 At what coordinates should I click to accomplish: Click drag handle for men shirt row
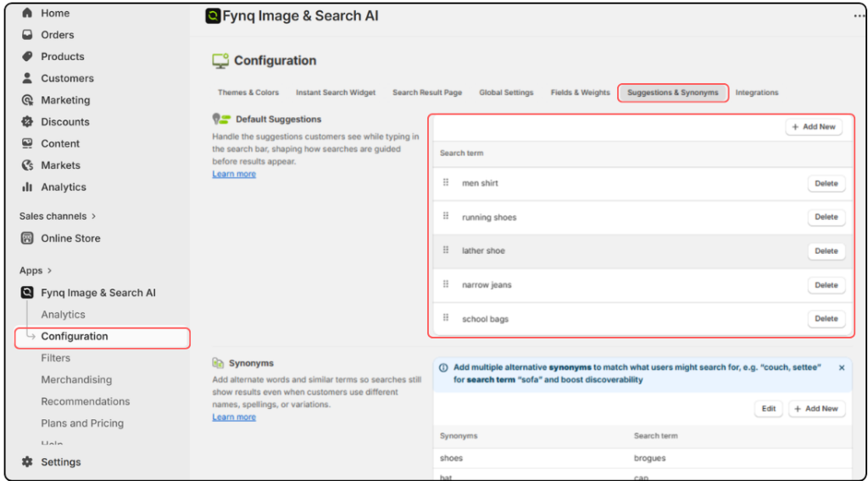(446, 182)
